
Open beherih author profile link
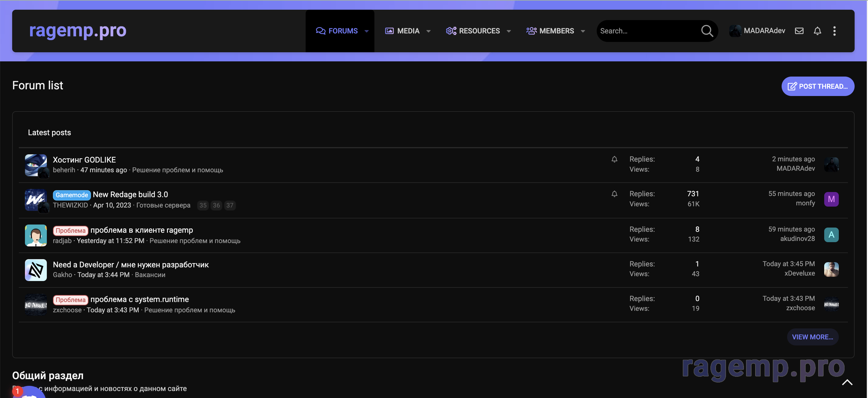[64, 170]
